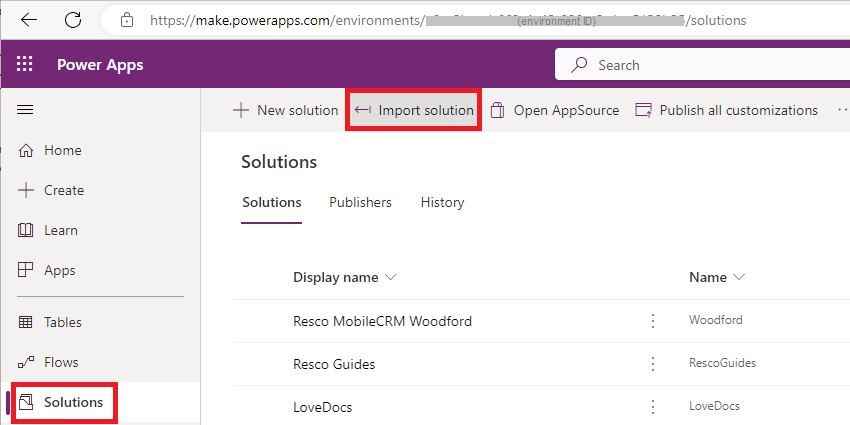Open AppSource from the command bar
The width and height of the screenshot is (850, 425).
click(x=555, y=110)
